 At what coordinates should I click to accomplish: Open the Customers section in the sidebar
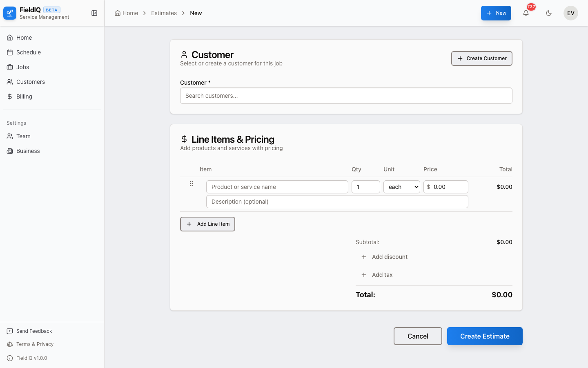coord(30,82)
